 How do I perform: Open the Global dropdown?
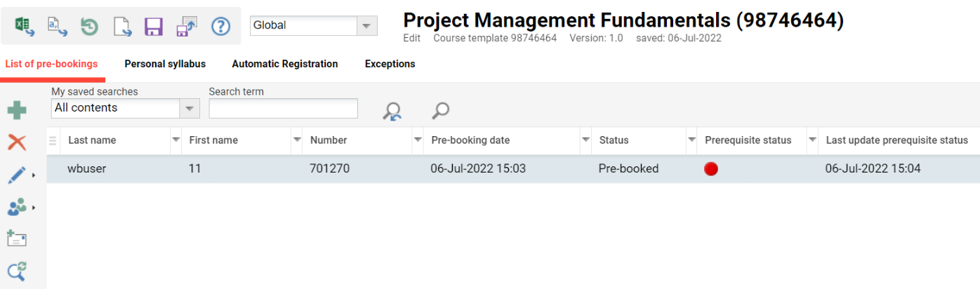tap(365, 26)
